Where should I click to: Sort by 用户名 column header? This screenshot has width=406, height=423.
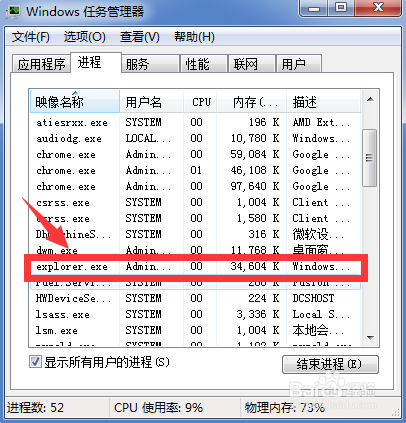[x=151, y=102]
